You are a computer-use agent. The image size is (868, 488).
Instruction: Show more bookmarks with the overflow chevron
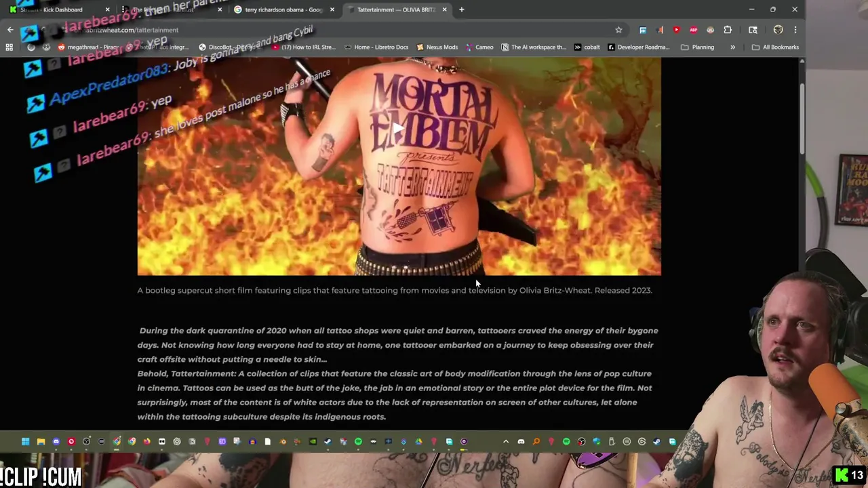732,47
